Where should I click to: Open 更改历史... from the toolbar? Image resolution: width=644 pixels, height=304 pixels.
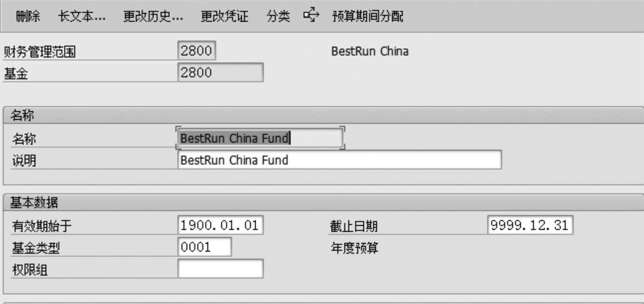153,16
